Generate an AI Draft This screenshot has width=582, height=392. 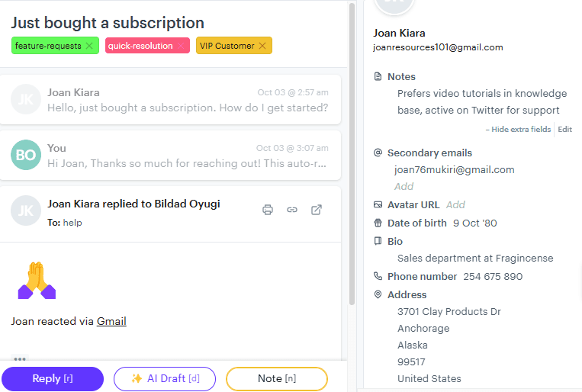click(165, 379)
